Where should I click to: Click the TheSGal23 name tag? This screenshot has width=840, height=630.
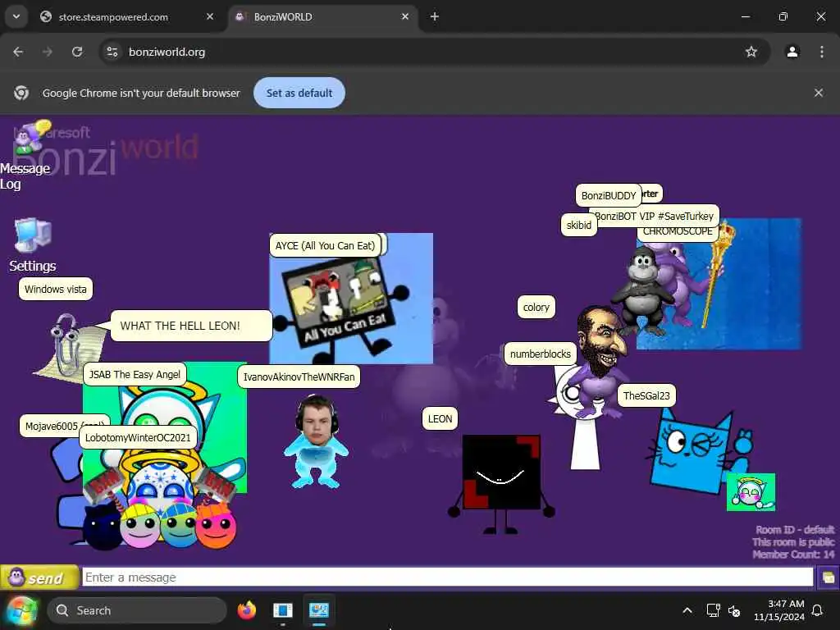[x=646, y=396]
